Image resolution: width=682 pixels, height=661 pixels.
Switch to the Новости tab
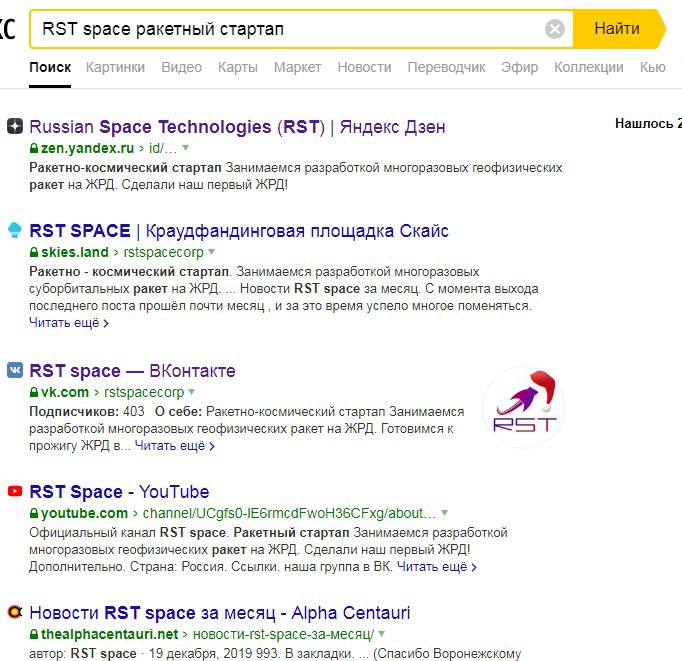[x=364, y=67]
